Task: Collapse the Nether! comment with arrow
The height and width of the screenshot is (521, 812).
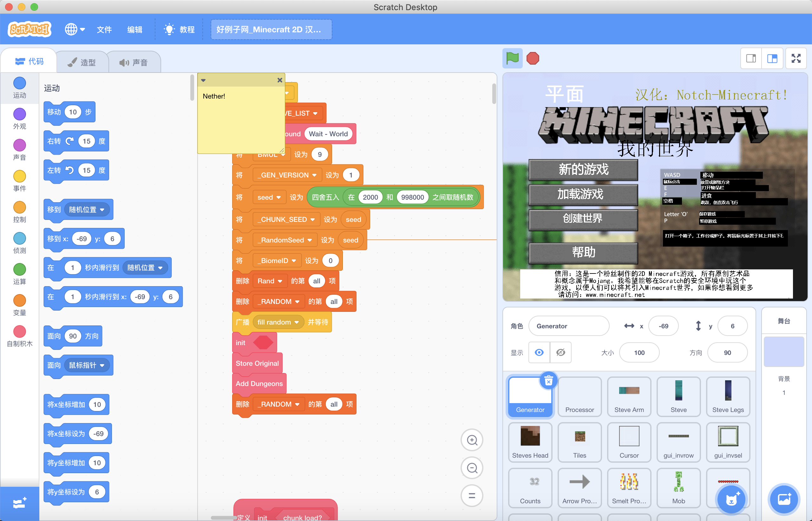Action: (204, 80)
